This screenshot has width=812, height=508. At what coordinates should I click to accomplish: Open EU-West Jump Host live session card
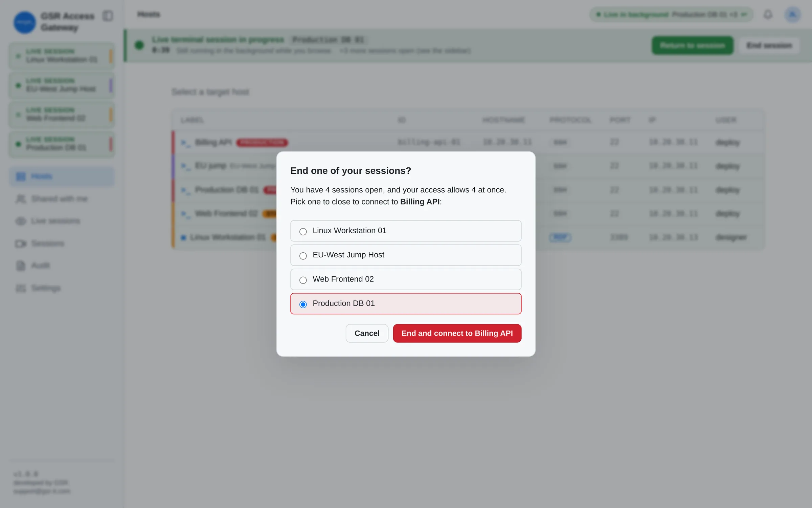pyautogui.click(x=62, y=85)
